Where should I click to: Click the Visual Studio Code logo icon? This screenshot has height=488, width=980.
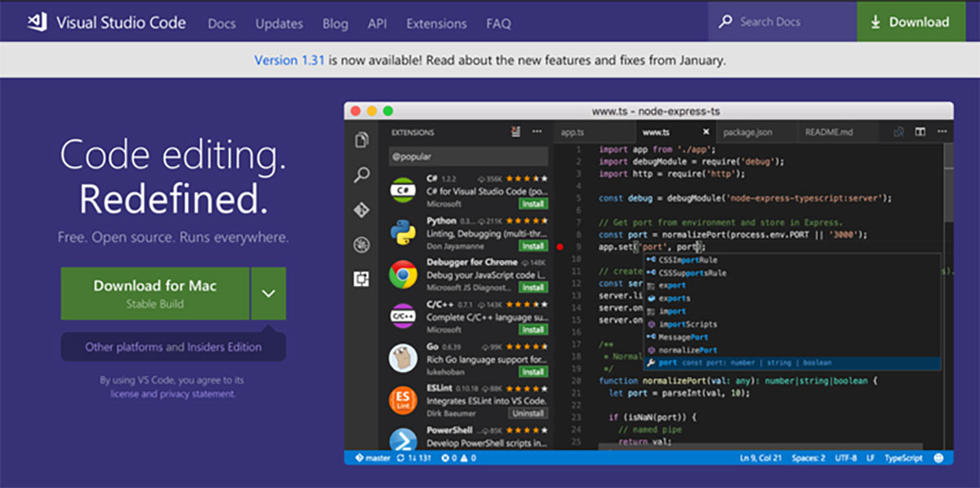point(37,22)
